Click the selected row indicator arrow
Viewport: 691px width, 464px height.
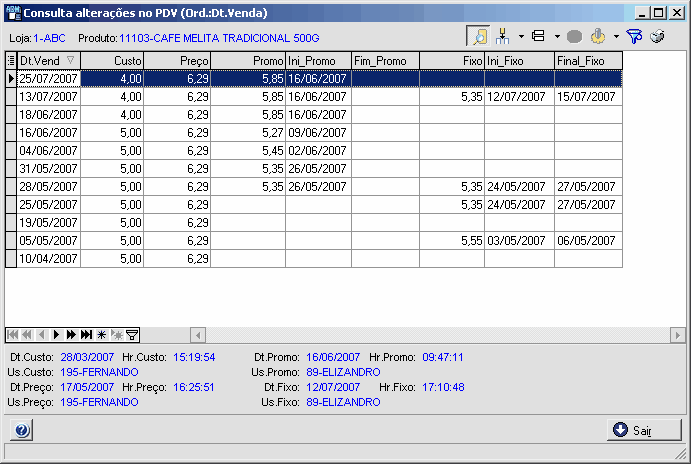tap(11, 79)
